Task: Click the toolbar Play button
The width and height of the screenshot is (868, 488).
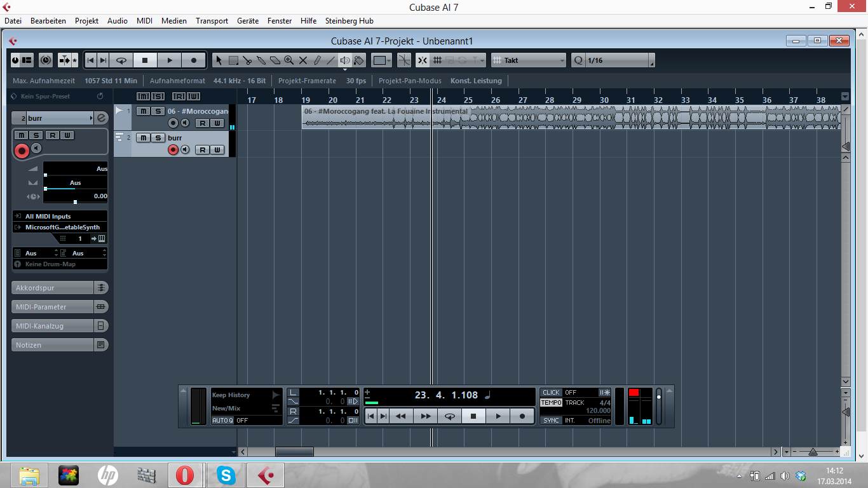Action: (169, 60)
